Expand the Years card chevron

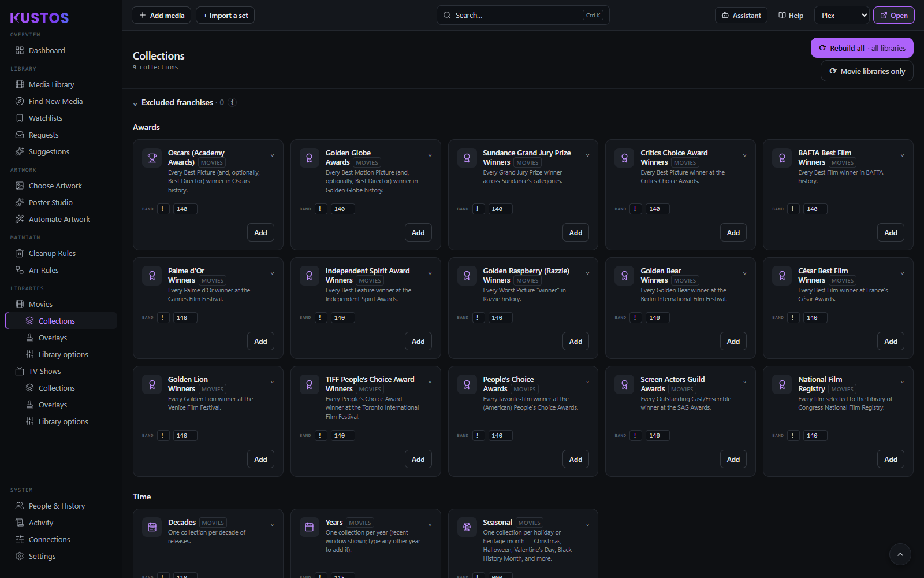pyautogui.click(x=430, y=525)
